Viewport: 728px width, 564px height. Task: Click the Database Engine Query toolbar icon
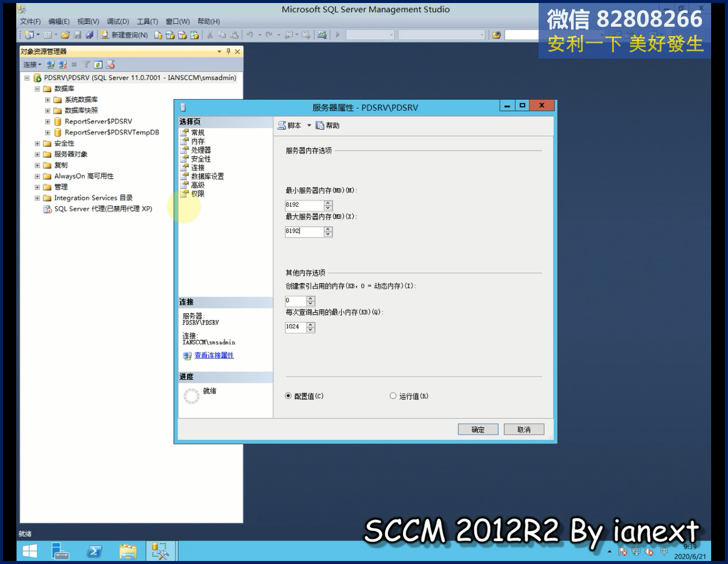click(x=158, y=35)
